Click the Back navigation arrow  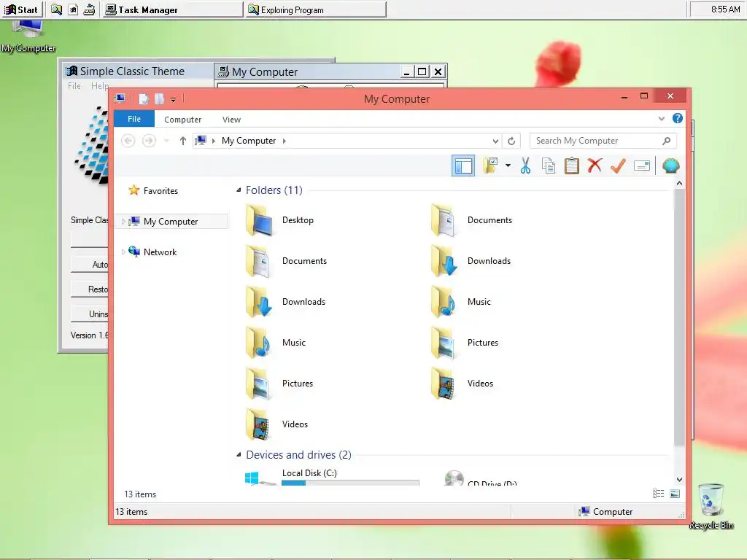(128, 141)
